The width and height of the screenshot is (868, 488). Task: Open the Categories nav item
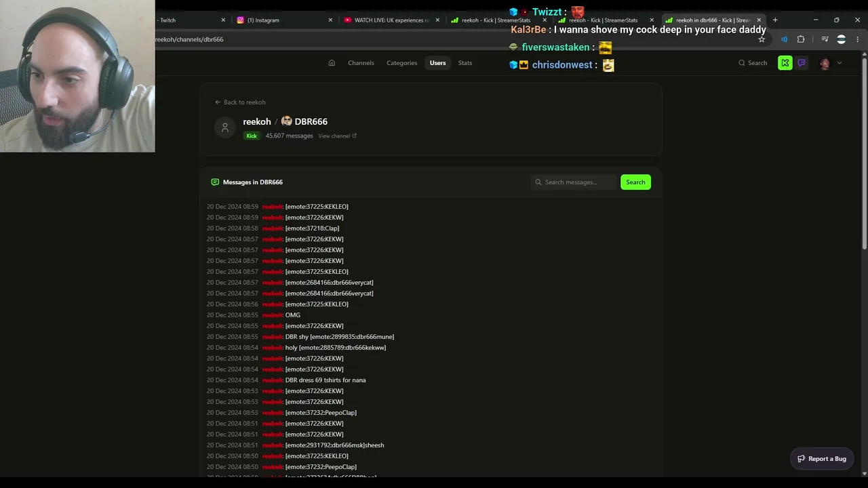[401, 63]
